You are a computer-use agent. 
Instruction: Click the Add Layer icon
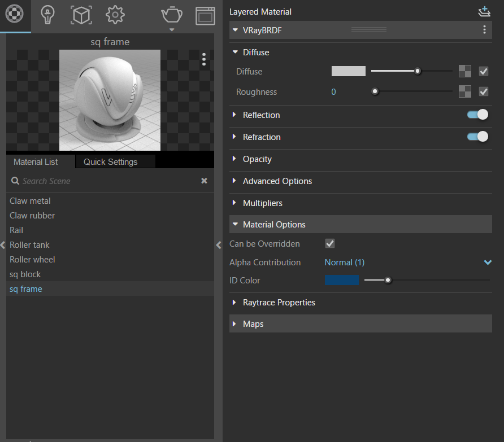pos(484,11)
